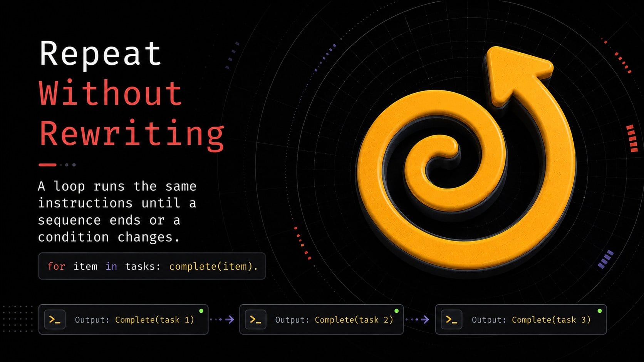Click the green status dot on task 2 card
644x362 pixels.
pyautogui.click(x=396, y=311)
